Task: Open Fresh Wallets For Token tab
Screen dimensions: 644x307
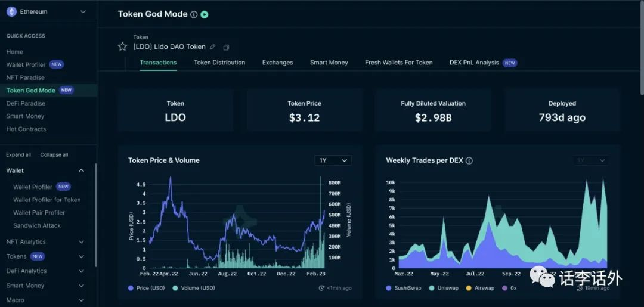Action: point(399,63)
